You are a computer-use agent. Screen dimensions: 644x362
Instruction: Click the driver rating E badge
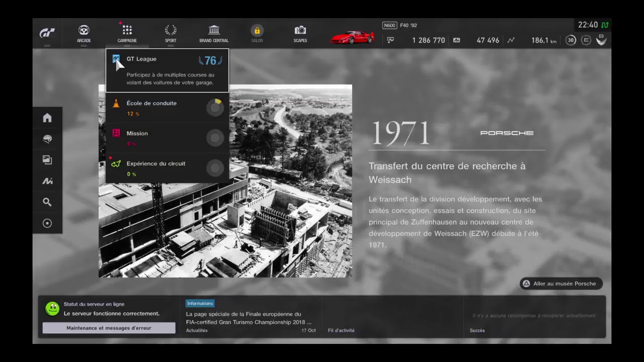tap(586, 40)
